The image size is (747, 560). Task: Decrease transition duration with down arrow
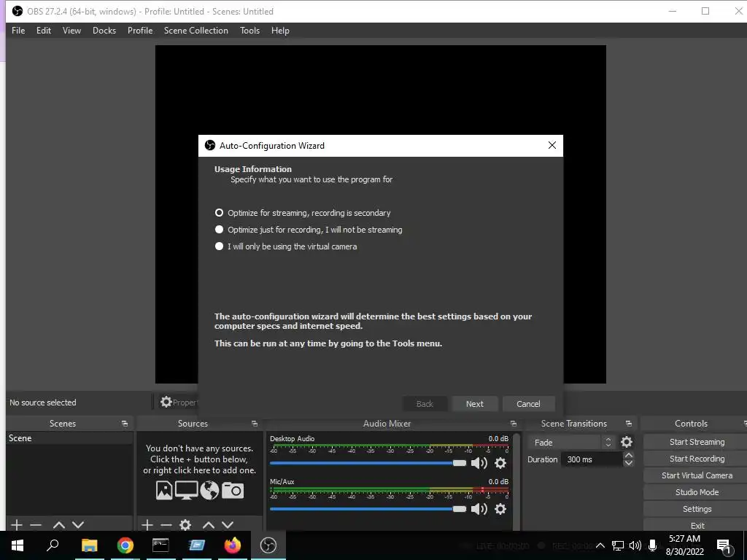click(628, 463)
